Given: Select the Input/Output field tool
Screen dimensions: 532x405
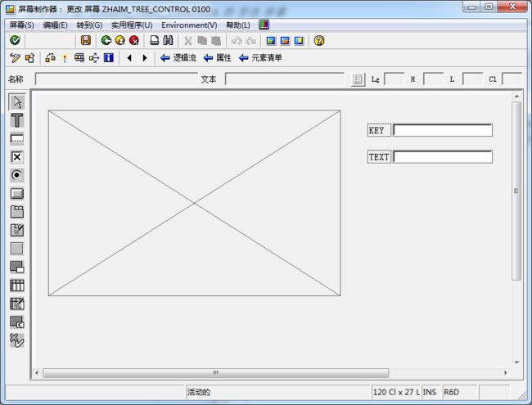Looking at the screenshot, I should coord(17,139).
